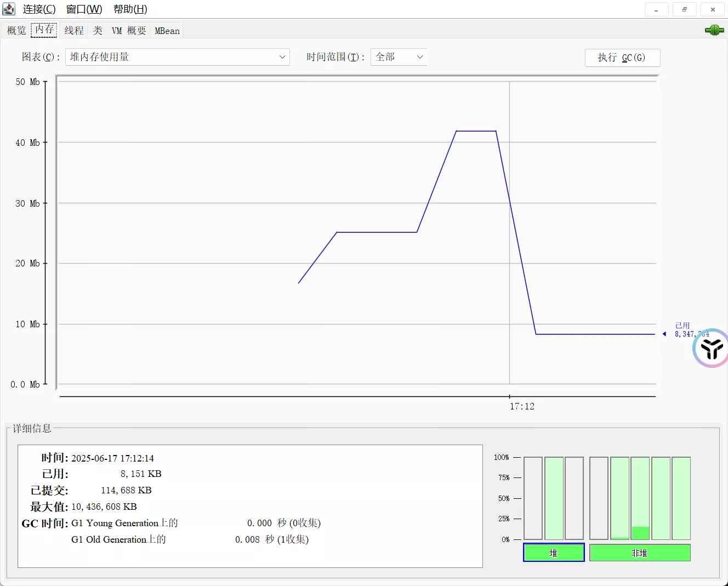Switch to the 线程 tab
This screenshot has height=586, width=728.
pyautogui.click(x=74, y=31)
